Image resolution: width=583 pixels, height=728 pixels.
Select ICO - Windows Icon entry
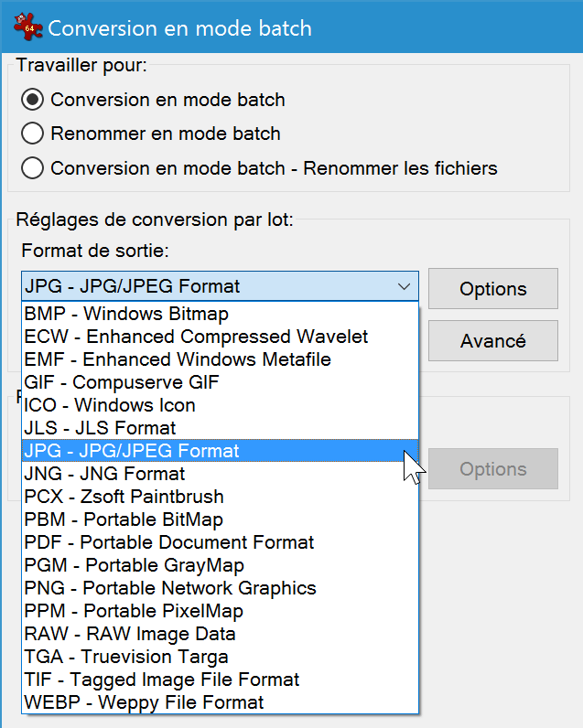pos(221,405)
